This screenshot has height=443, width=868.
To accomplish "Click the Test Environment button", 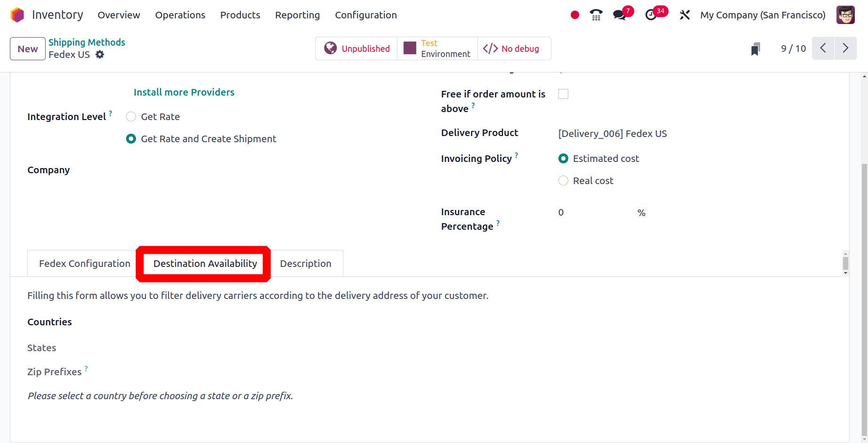I will pos(438,48).
